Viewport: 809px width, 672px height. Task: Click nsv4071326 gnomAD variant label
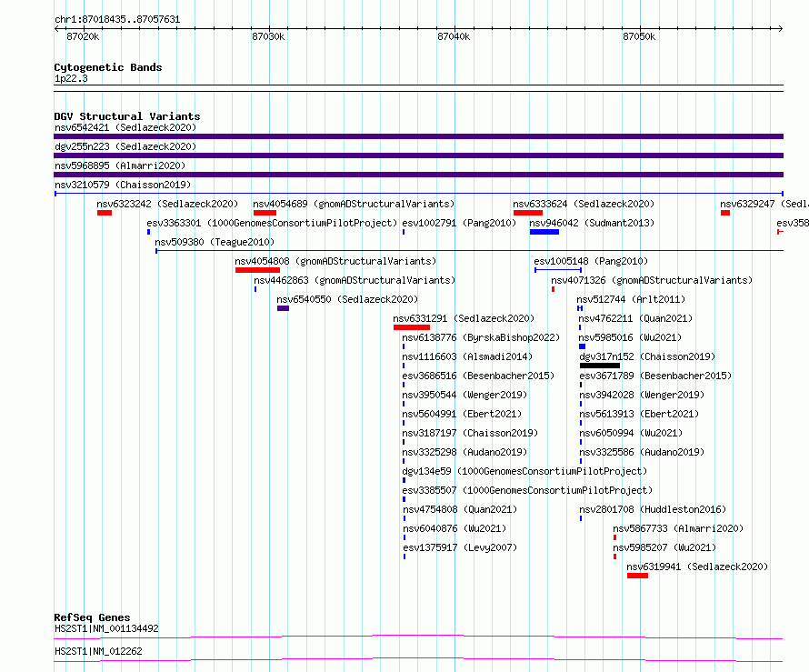[x=652, y=280]
